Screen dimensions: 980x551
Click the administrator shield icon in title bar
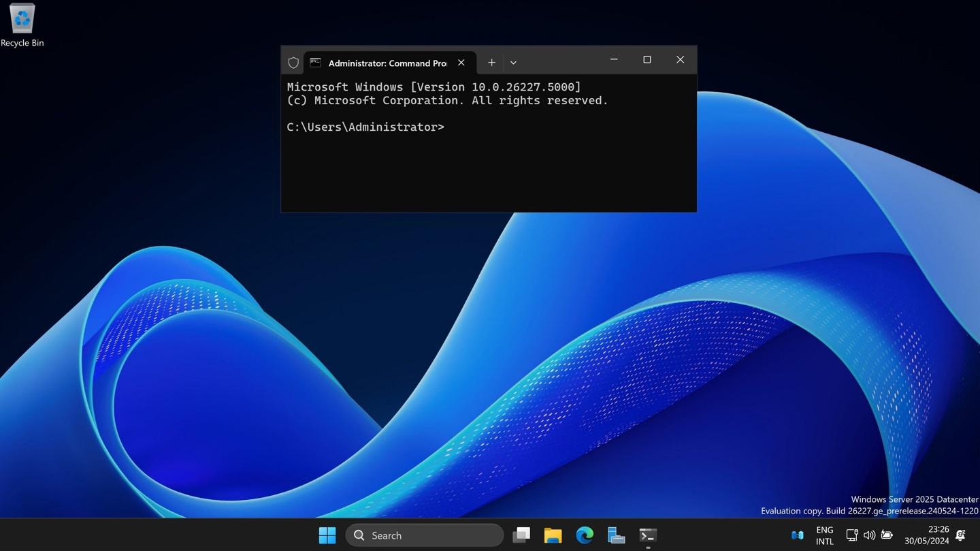[293, 63]
